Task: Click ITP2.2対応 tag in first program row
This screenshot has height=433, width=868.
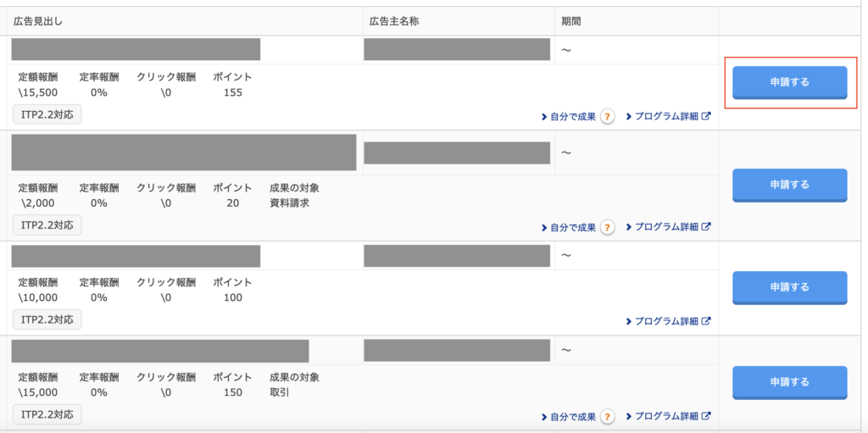Action: pos(47,114)
